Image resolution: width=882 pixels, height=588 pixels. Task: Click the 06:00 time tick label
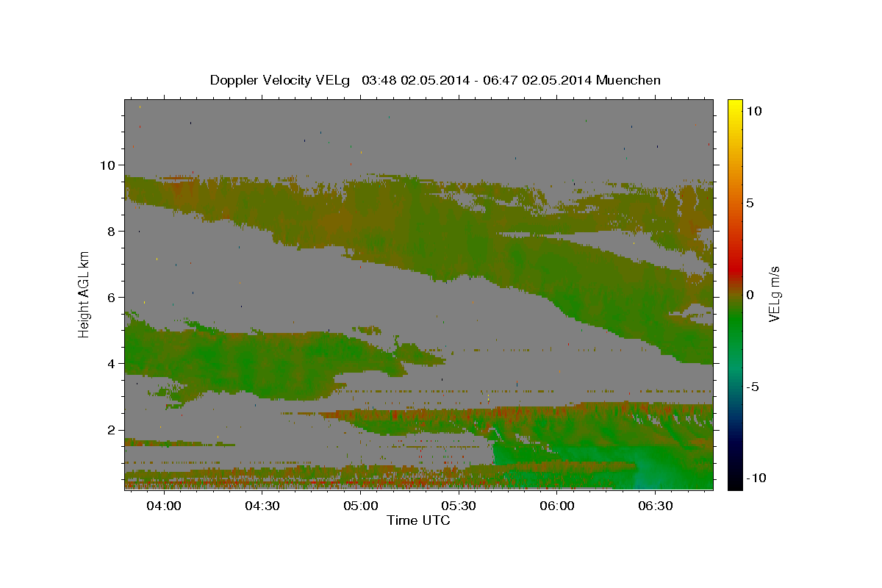(x=557, y=506)
